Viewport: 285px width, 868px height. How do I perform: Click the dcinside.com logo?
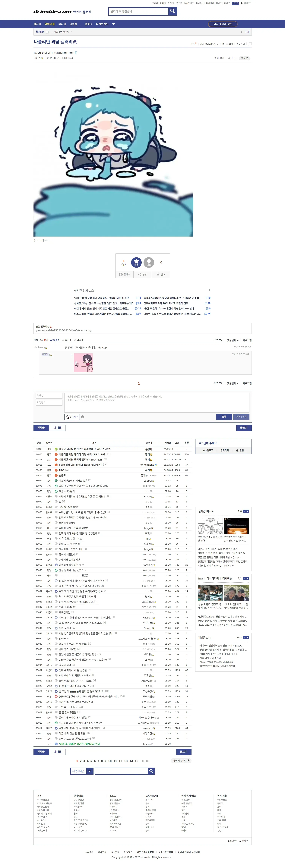coord(52,11)
